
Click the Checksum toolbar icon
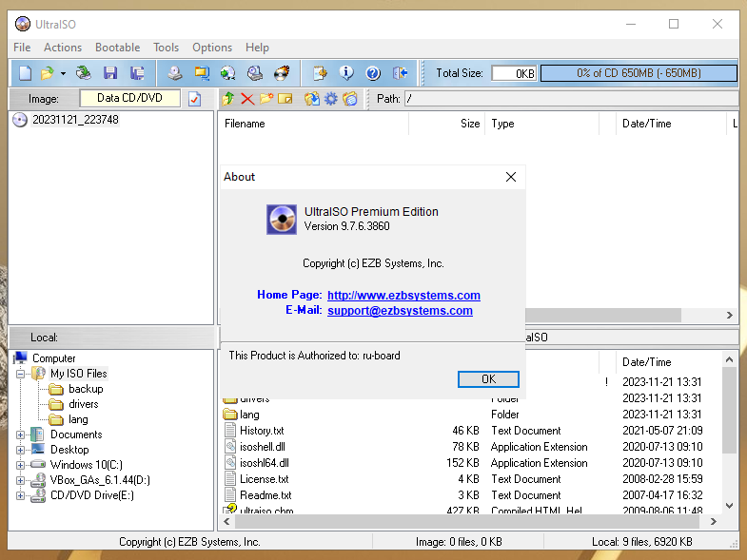pyautogui.click(x=320, y=73)
